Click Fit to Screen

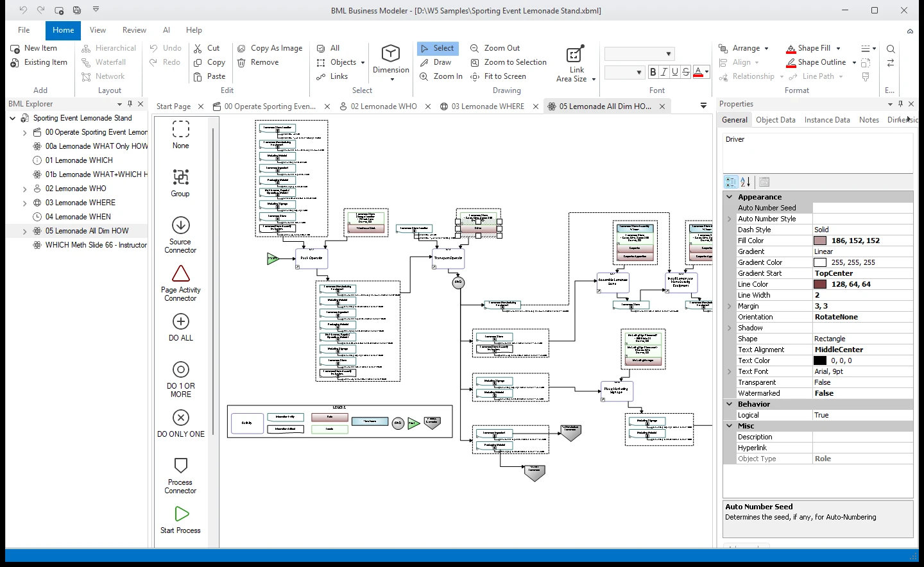click(498, 76)
